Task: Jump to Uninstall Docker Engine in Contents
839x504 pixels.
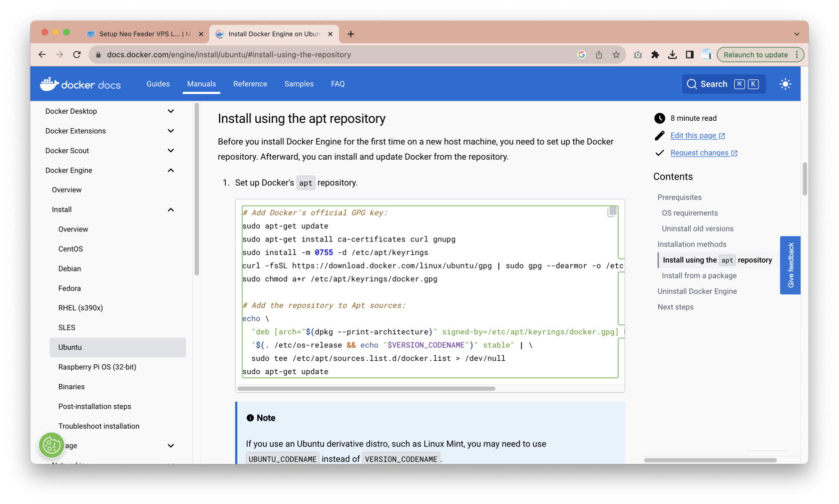Action: (x=697, y=291)
